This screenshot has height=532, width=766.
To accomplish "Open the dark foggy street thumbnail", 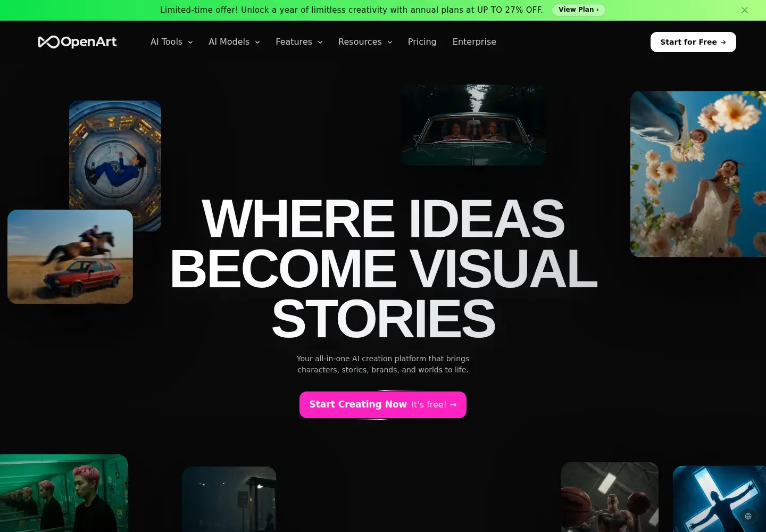I will [x=229, y=499].
